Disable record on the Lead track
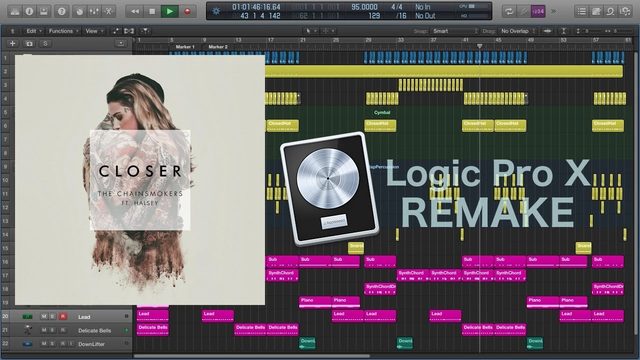 [63, 317]
